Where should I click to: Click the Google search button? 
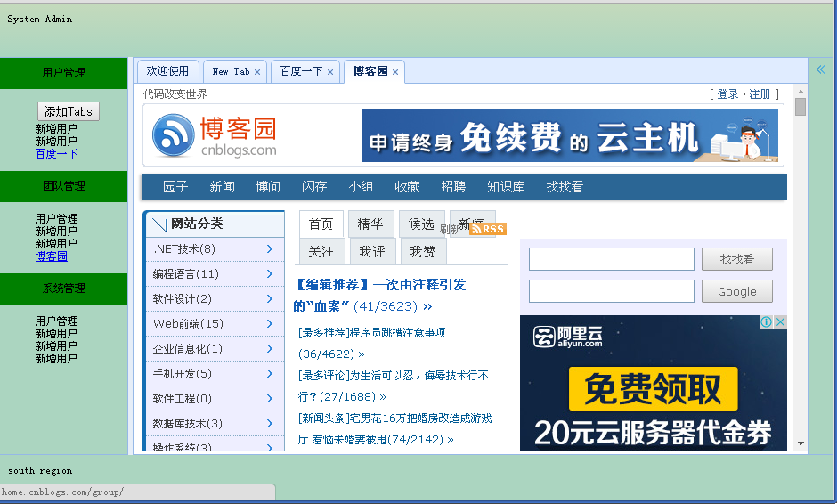point(736,291)
